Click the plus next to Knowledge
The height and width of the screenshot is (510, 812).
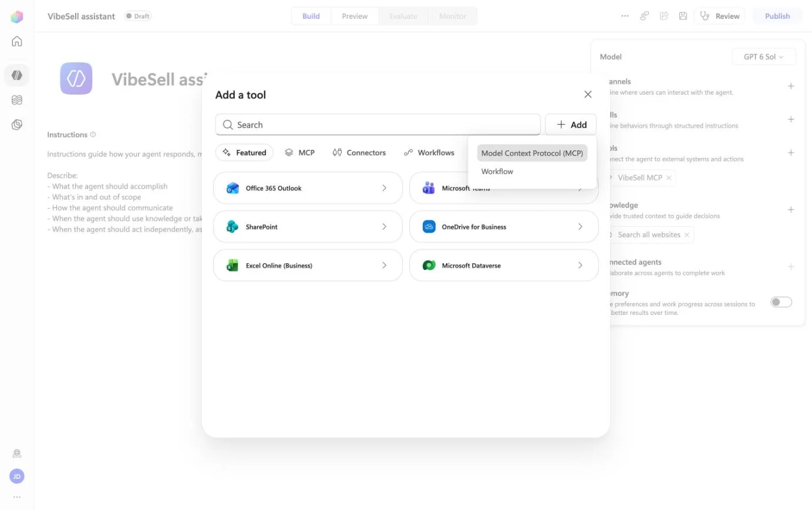(x=791, y=210)
